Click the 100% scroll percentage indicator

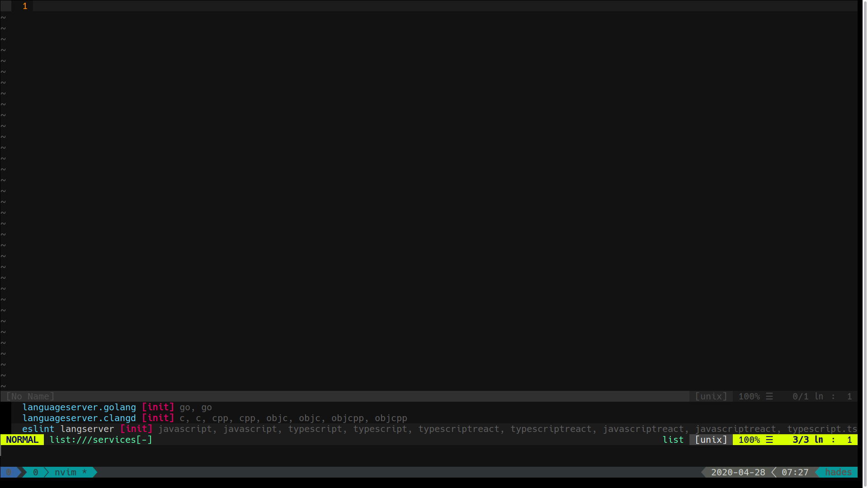749,439
